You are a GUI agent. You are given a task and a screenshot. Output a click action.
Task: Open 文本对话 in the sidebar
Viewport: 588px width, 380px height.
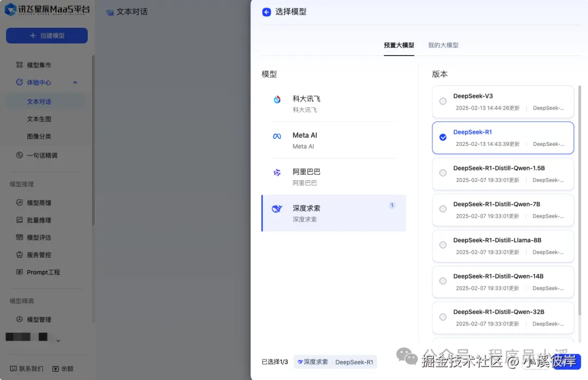tap(39, 102)
